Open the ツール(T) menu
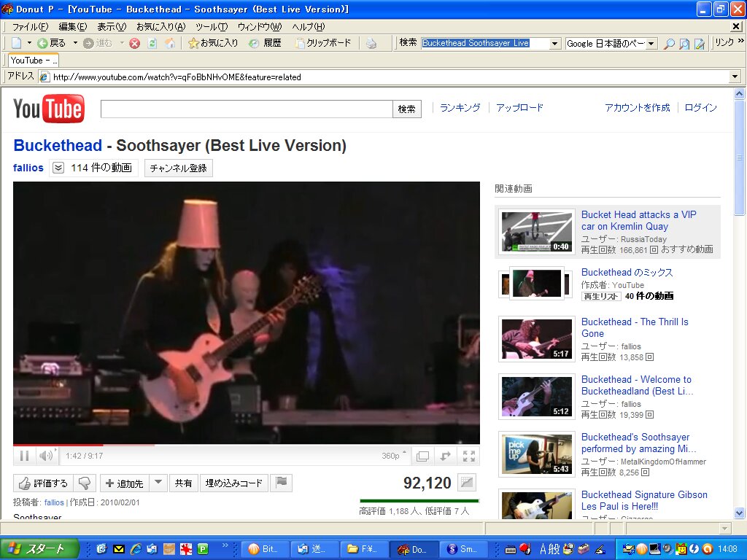This screenshot has height=560, width=747. [211, 27]
